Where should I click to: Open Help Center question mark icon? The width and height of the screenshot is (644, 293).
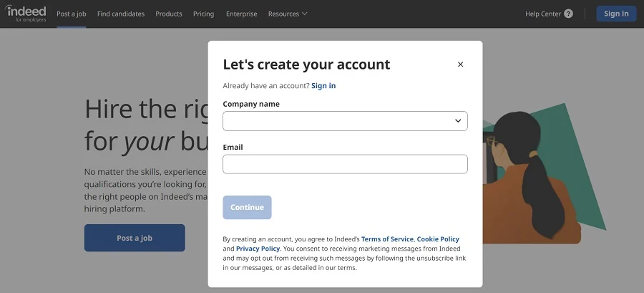click(568, 14)
